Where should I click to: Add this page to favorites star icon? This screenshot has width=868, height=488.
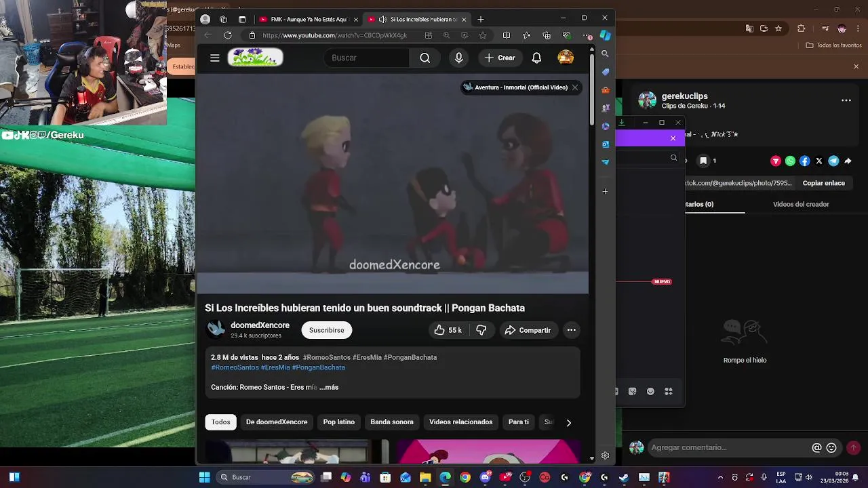pyautogui.click(x=483, y=35)
